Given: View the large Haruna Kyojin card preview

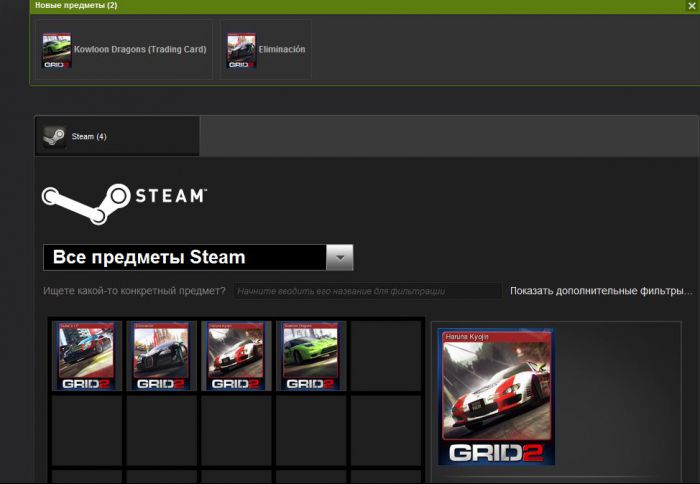Looking at the screenshot, I should tap(495, 397).
